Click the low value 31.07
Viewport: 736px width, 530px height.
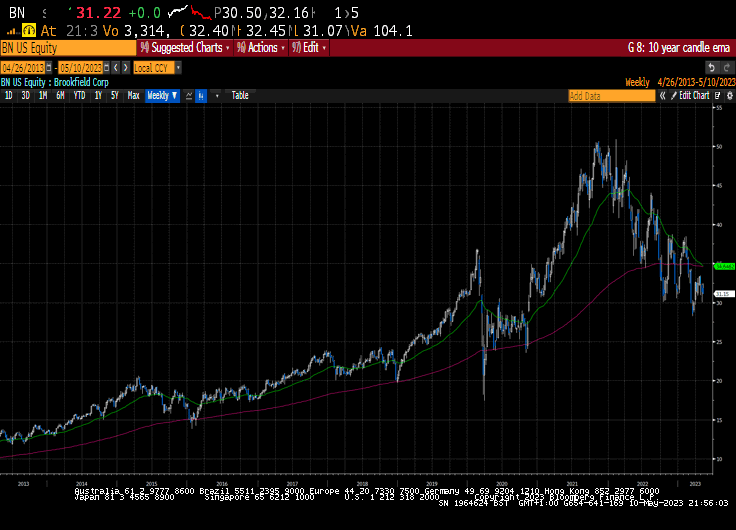pos(323,31)
